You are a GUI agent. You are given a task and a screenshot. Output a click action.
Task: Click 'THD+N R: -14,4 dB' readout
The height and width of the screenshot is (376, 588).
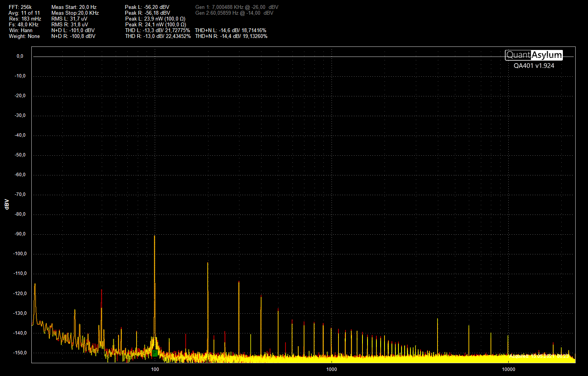pyautogui.click(x=231, y=36)
